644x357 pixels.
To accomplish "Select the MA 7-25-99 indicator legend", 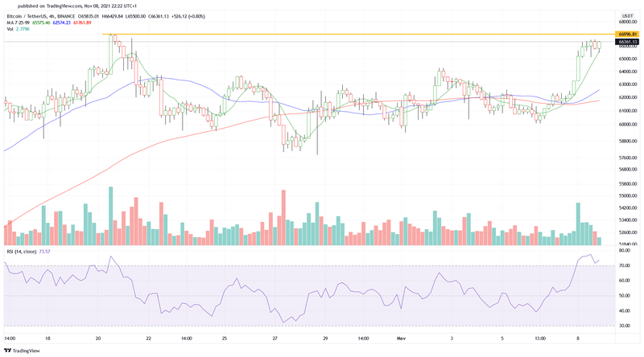I will (18, 23).
